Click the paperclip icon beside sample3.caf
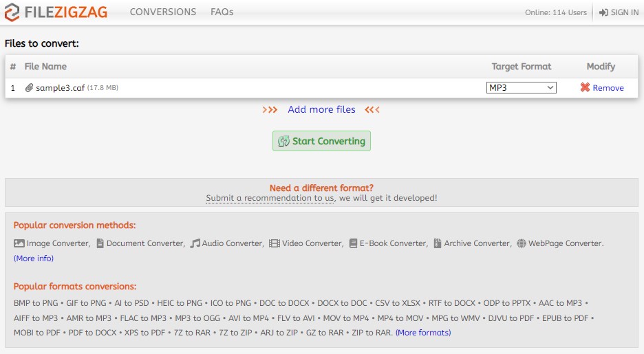This screenshot has width=644, height=354. point(29,87)
